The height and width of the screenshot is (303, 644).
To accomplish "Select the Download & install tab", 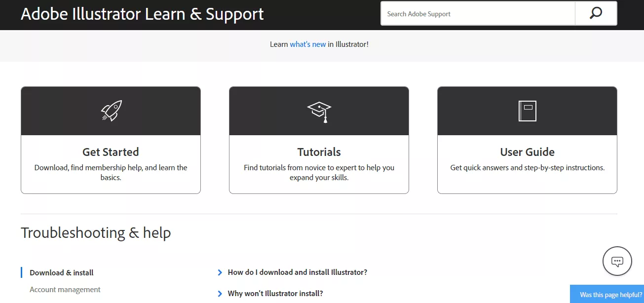I will [x=62, y=272].
